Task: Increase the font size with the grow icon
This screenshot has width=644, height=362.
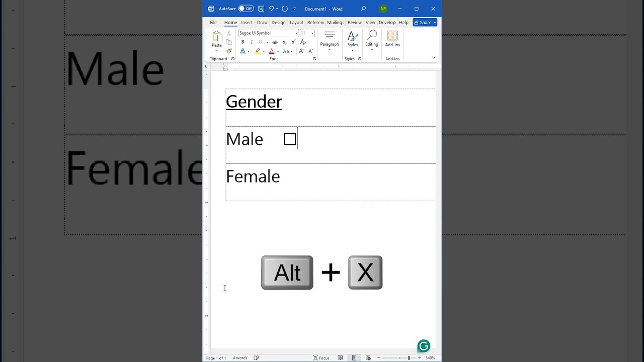Action: 301,51
